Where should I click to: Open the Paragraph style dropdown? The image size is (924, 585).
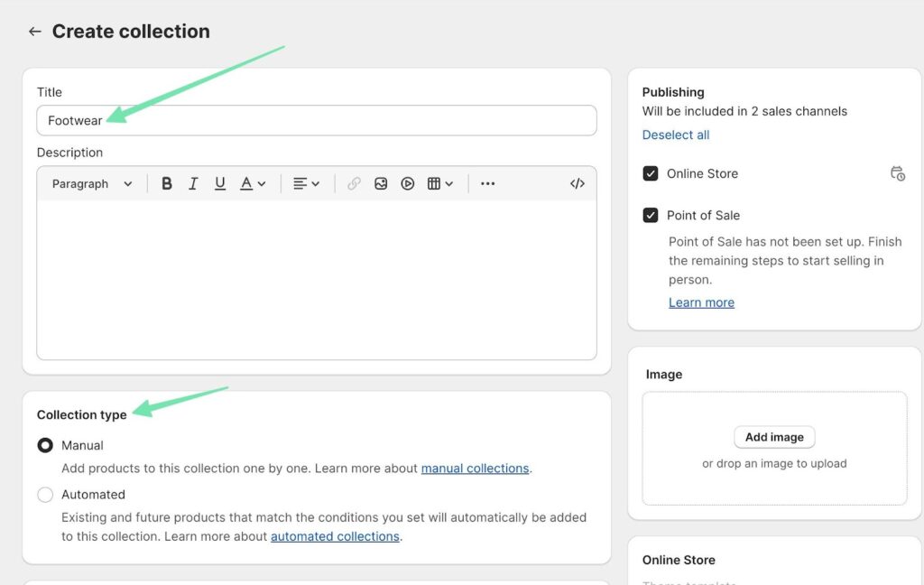(x=92, y=183)
